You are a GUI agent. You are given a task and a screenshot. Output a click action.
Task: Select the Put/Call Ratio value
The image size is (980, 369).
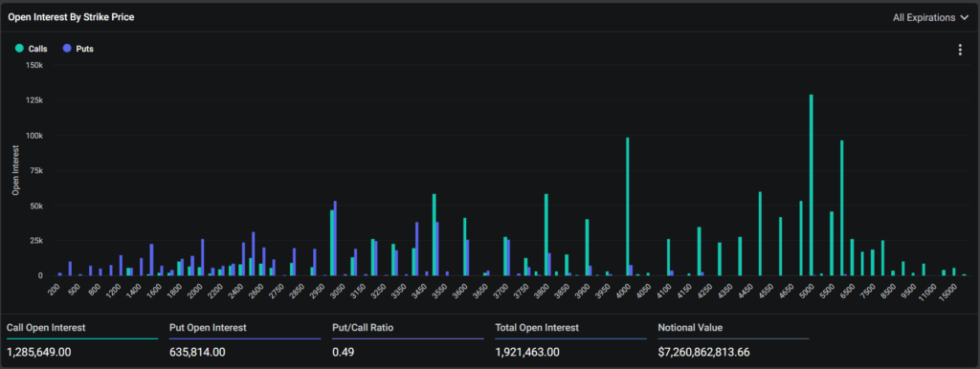point(344,352)
